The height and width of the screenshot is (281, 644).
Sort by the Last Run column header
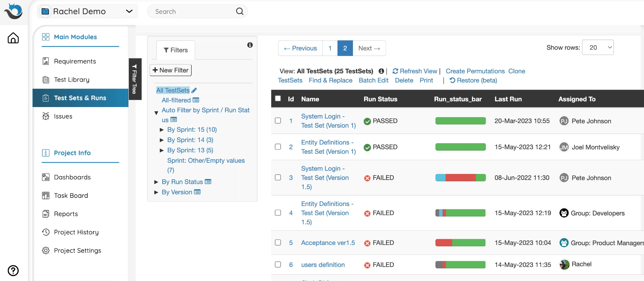tap(508, 99)
